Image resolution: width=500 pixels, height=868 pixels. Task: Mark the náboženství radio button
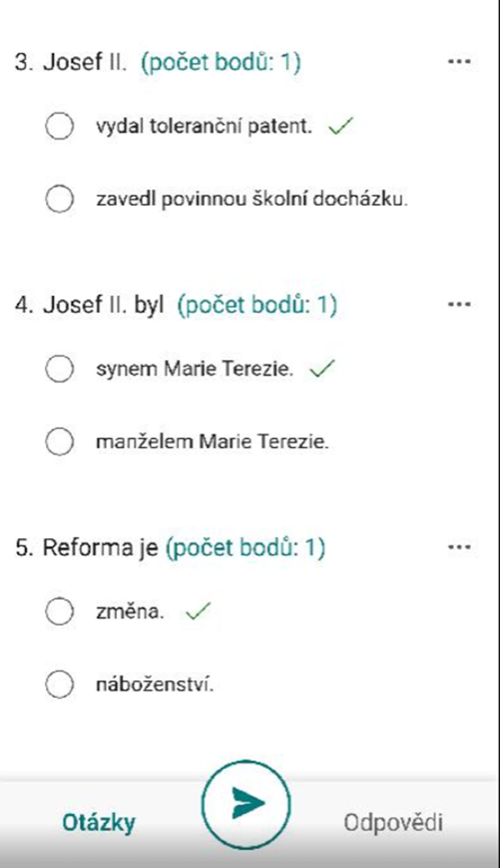tap(59, 685)
